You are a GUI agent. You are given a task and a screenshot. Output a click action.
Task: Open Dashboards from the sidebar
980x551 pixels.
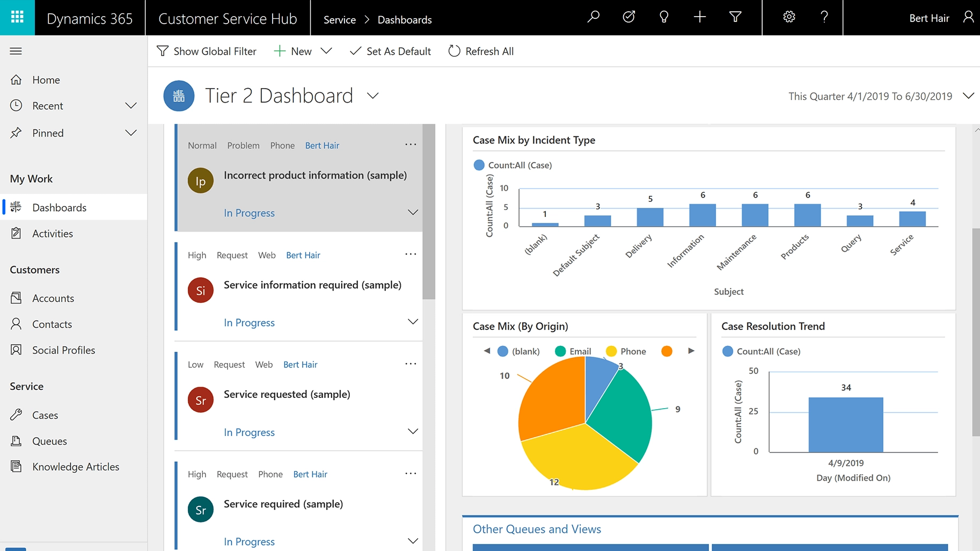[59, 207]
